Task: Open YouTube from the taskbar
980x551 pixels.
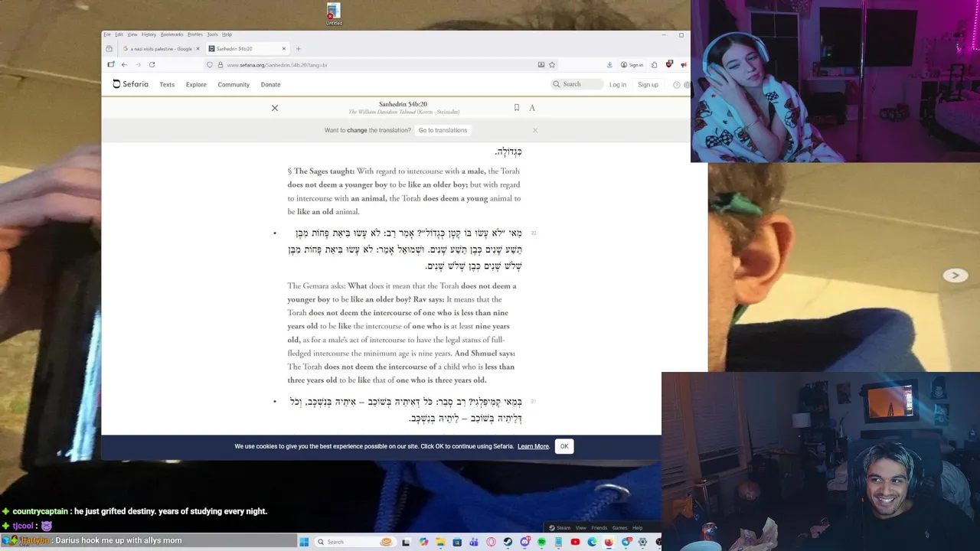Action: pos(575,542)
